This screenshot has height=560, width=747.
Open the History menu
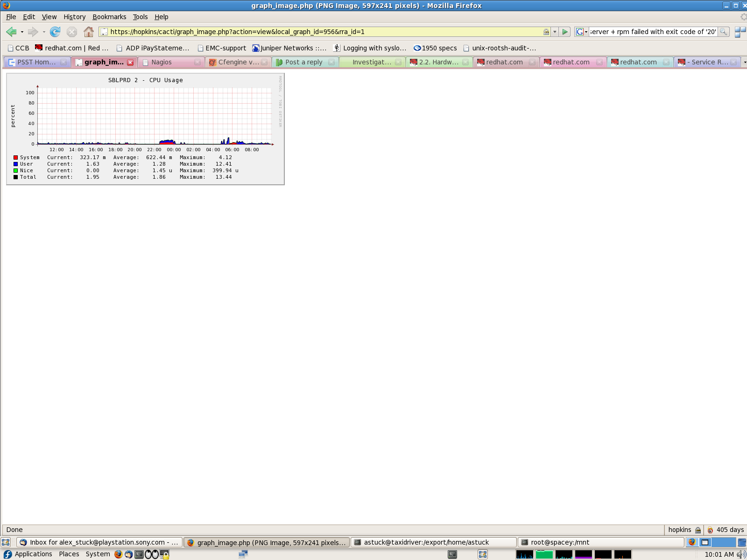(75, 17)
